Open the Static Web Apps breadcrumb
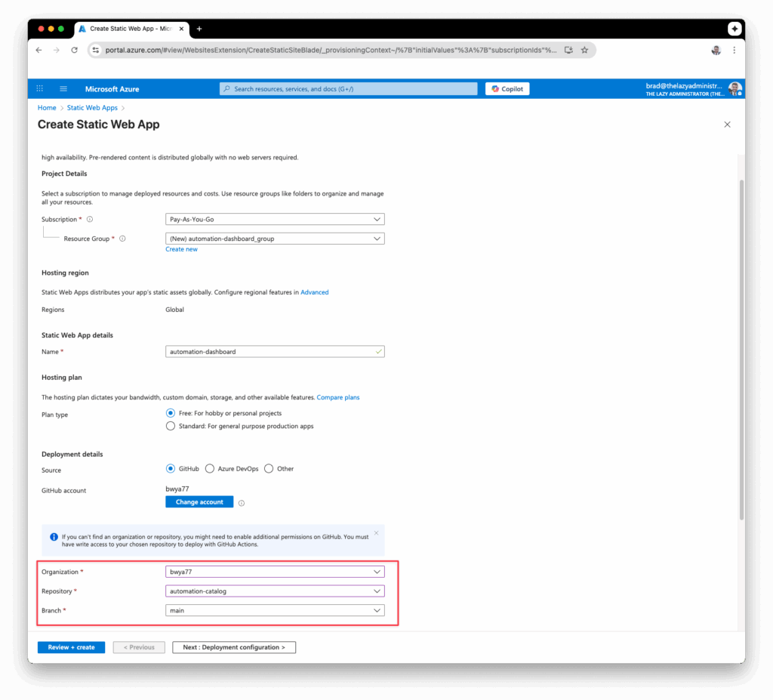Screen dimensions: 773x700 coord(92,107)
